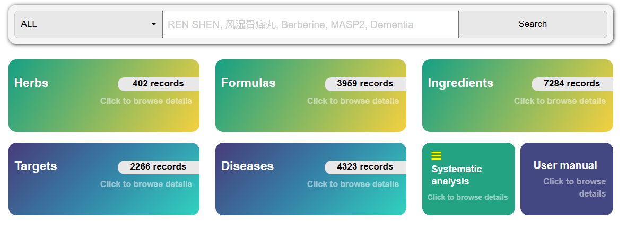Viewport: 644px width, 230px height.
Task: Click browse details under Formulas
Action: pos(353,101)
